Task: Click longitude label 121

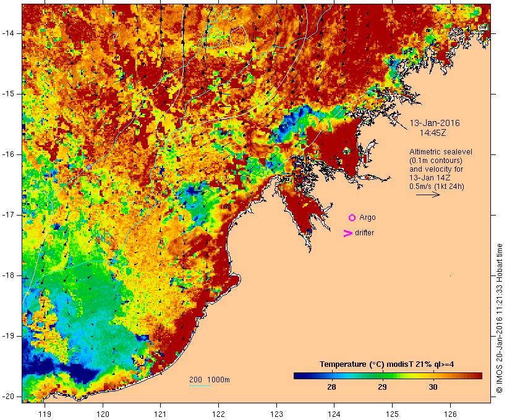Action: click(x=160, y=414)
